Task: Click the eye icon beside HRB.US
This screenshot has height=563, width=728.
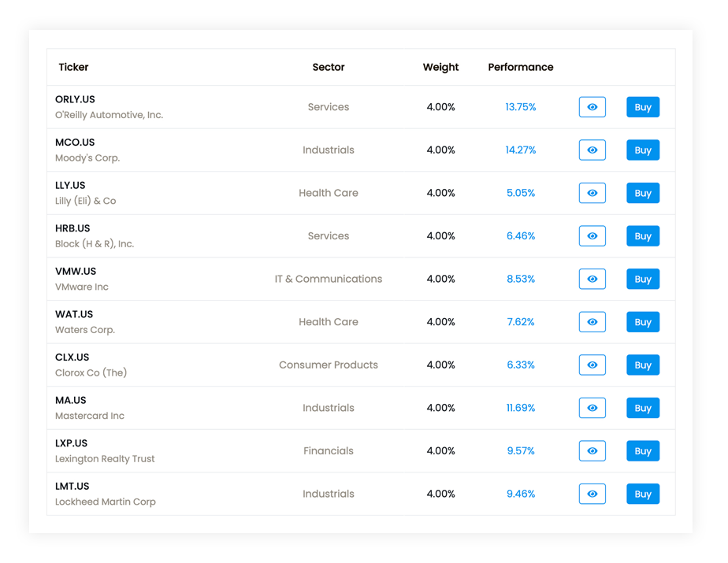Action: pyautogui.click(x=592, y=235)
